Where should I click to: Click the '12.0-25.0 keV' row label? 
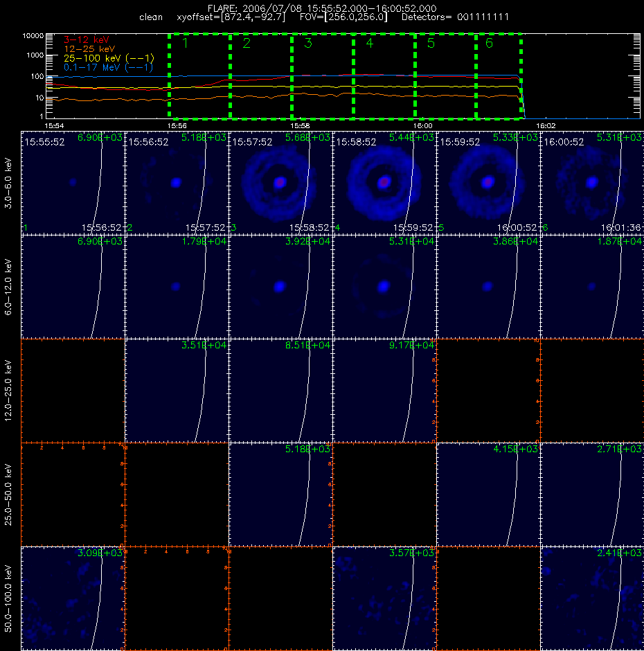point(8,391)
